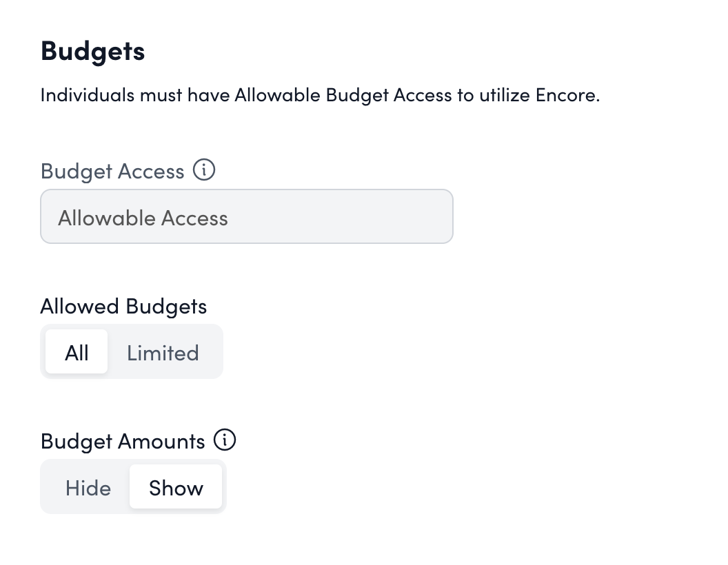Click the circled info icon beside Budget Amounts
Viewport: 728px width, 565px height.
(225, 440)
